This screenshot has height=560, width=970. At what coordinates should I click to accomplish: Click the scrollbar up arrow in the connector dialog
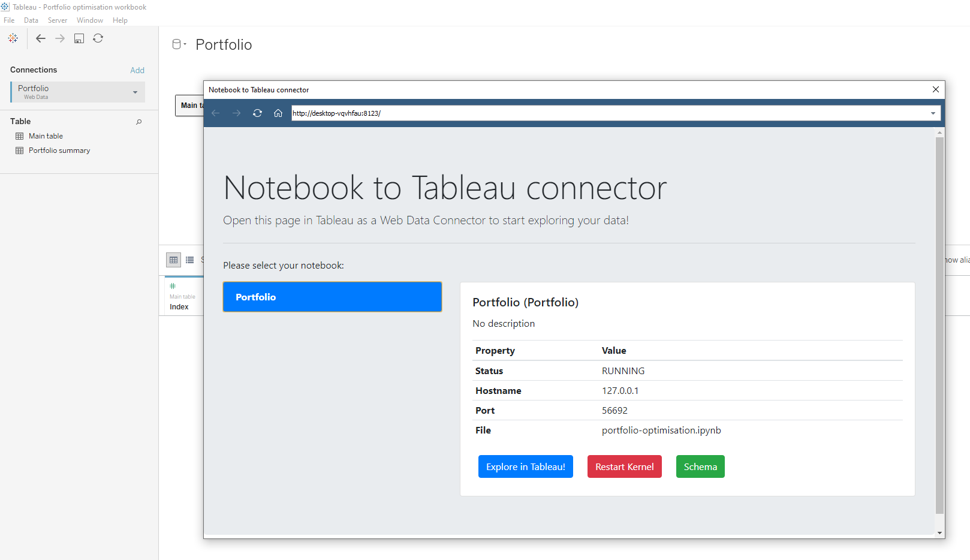tap(939, 132)
